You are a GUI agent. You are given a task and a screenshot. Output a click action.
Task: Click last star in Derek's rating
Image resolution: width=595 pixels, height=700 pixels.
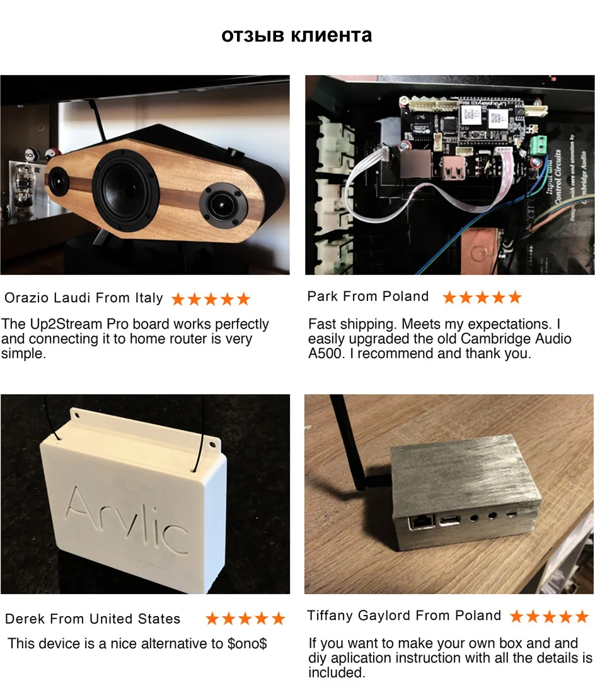point(279,618)
